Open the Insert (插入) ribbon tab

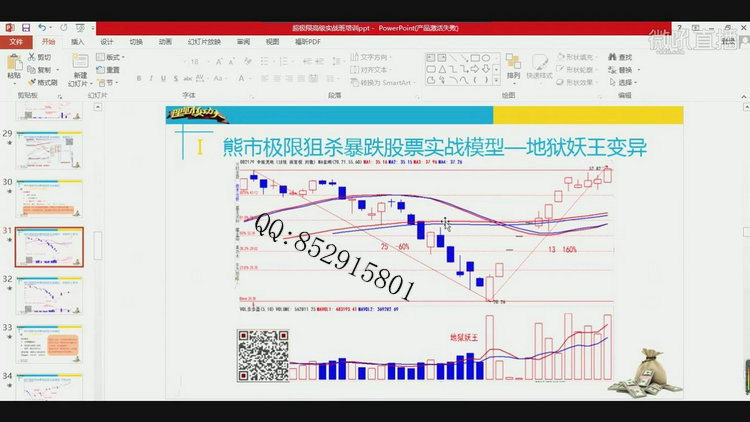(x=77, y=42)
